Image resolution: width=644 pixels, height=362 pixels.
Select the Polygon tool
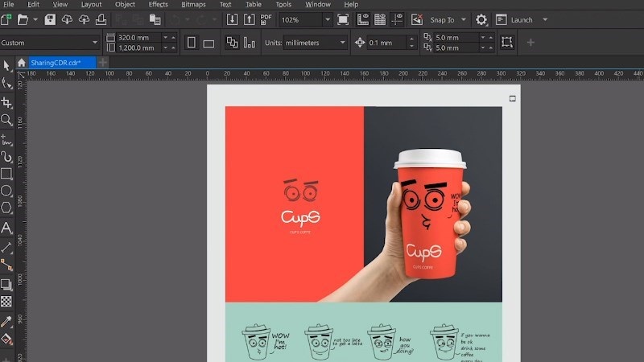[6, 208]
